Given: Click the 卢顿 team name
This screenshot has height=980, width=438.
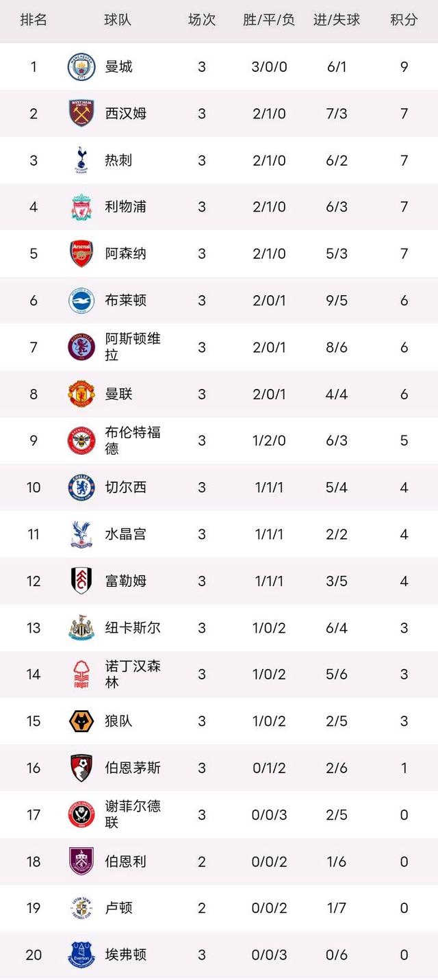Looking at the screenshot, I should tap(119, 908).
